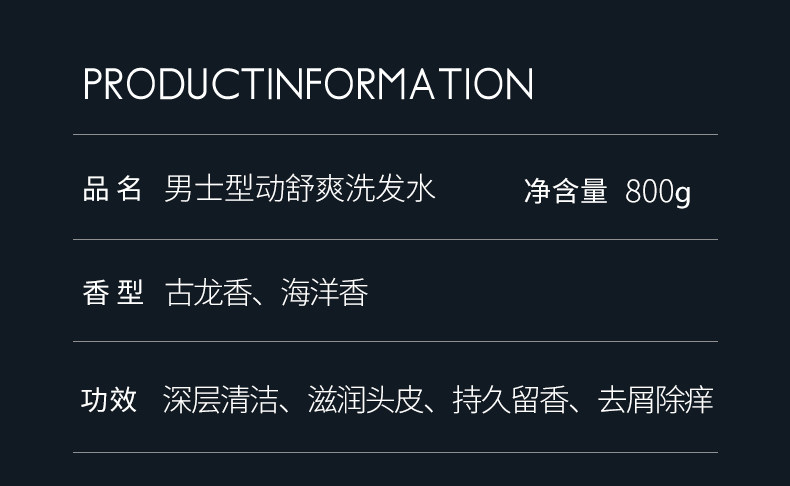The image size is (790, 486).
Task: Select the 净含量 label
Action: pyautogui.click(x=565, y=191)
